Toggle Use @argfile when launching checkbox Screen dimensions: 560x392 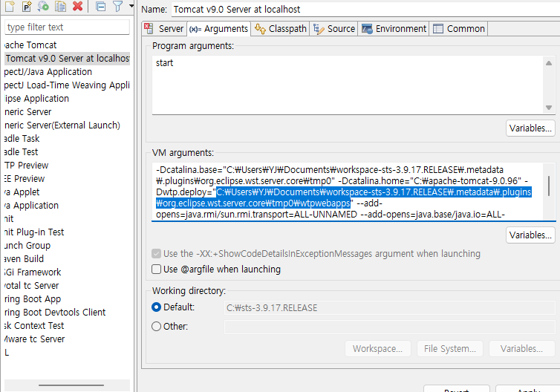pyautogui.click(x=156, y=269)
